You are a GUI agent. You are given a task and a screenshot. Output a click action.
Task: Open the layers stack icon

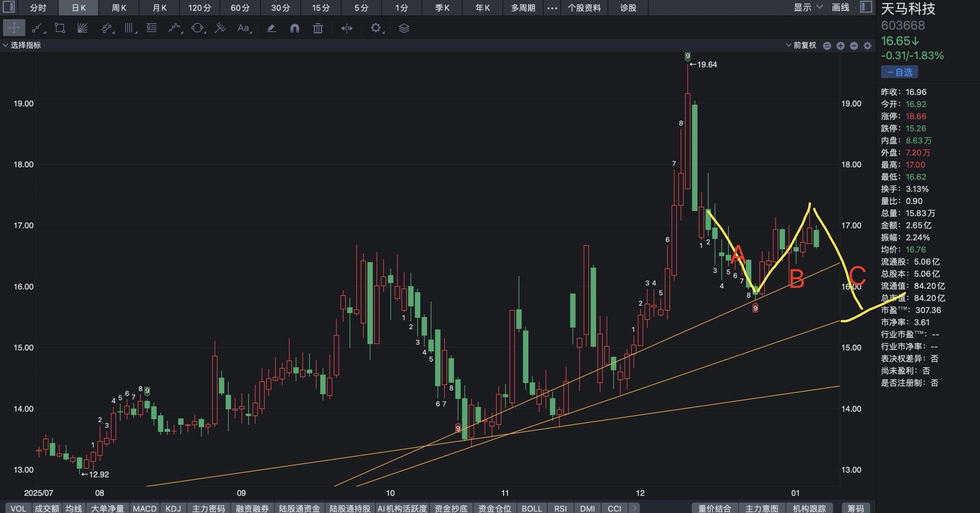pyautogui.click(x=404, y=28)
